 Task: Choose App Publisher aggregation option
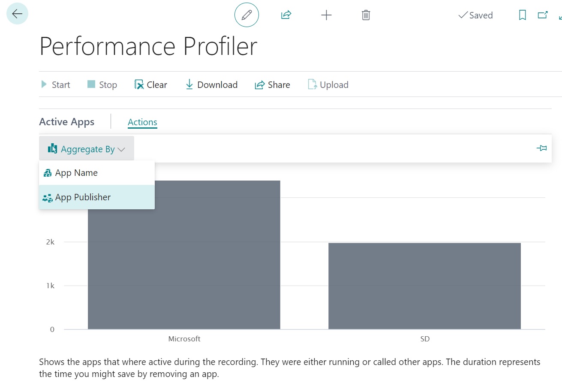[83, 197]
